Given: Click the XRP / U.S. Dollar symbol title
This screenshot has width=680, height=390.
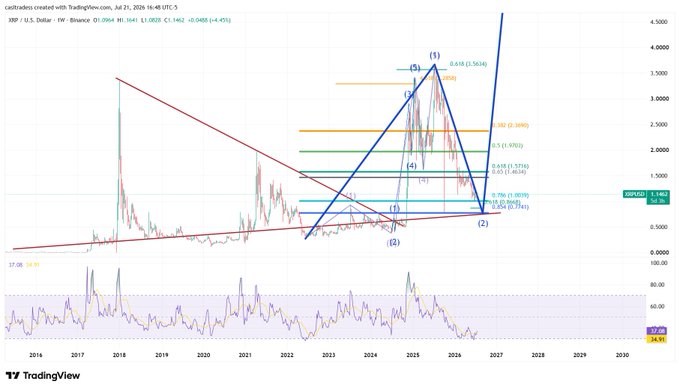Looking at the screenshot, I should (x=31, y=20).
